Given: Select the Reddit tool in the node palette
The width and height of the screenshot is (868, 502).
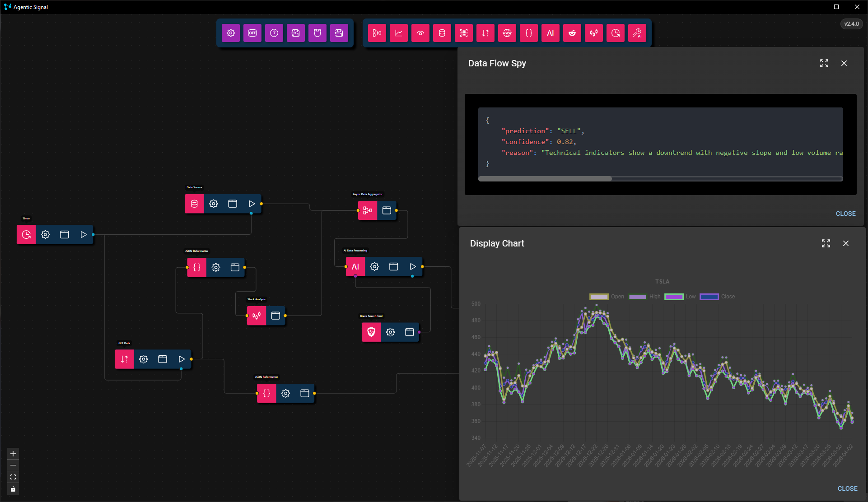Looking at the screenshot, I should coord(572,33).
